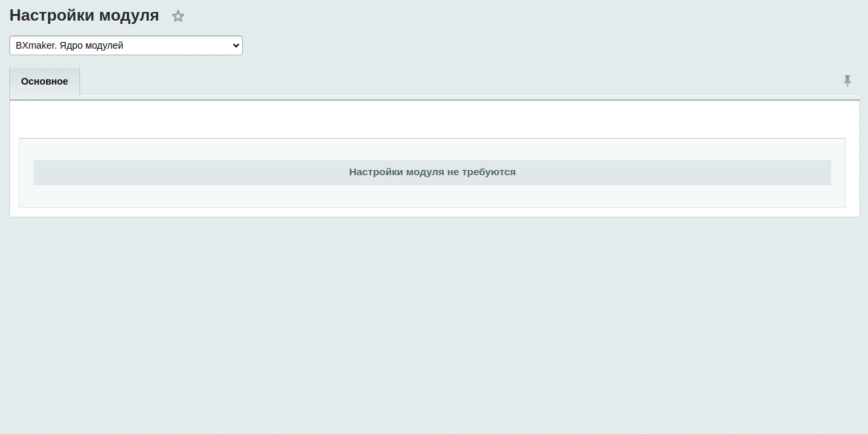Click the Настройки модуля page heading
Image resolution: width=868 pixels, height=434 pixels.
tap(84, 15)
